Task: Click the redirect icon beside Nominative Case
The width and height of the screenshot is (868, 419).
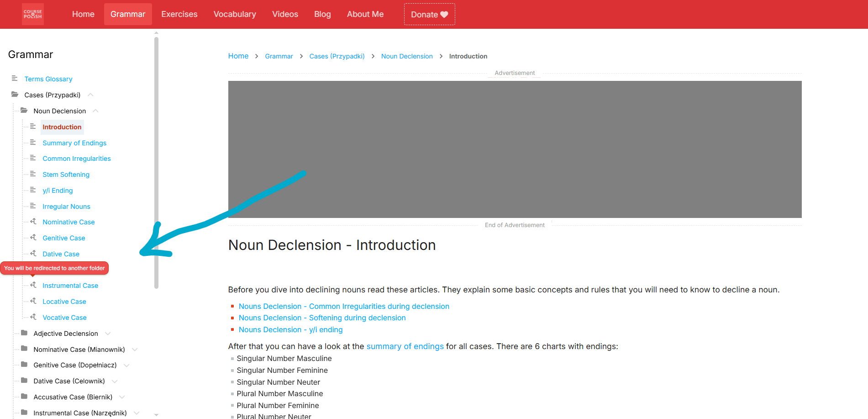Action: coord(33,222)
